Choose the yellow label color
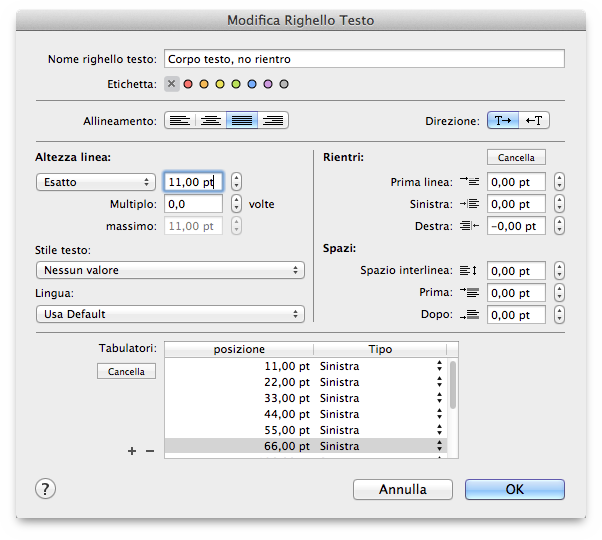The width and height of the screenshot is (602, 540). (x=220, y=84)
